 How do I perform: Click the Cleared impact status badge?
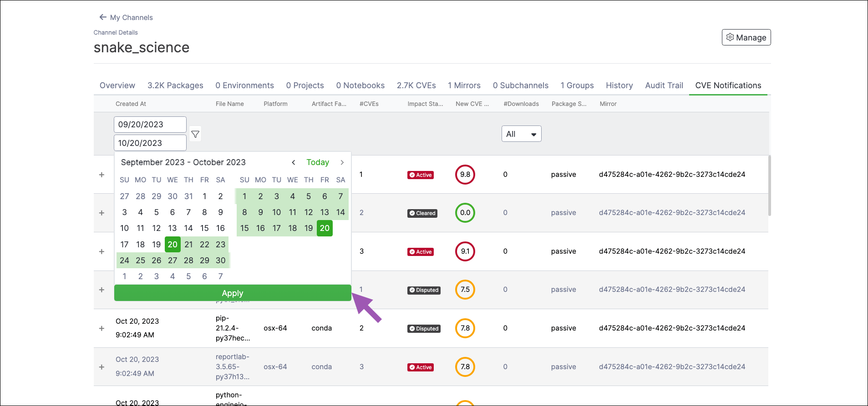pyautogui.click(x=422, y=213)
